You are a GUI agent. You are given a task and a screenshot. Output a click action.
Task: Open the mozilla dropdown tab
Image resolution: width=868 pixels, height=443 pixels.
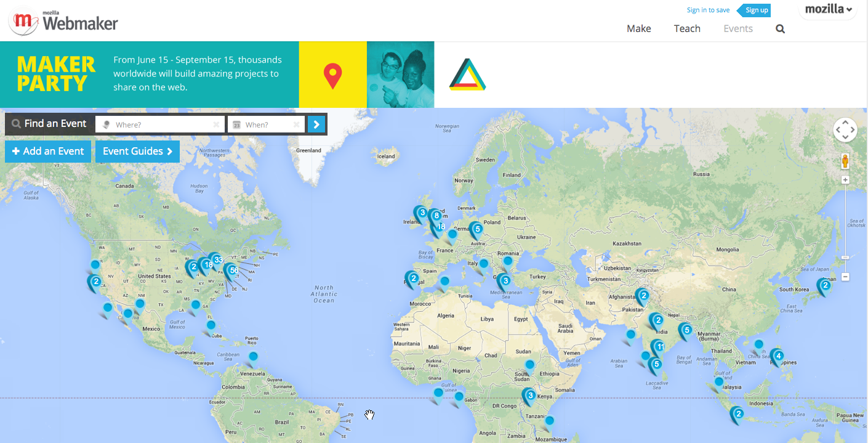(829, 10)
